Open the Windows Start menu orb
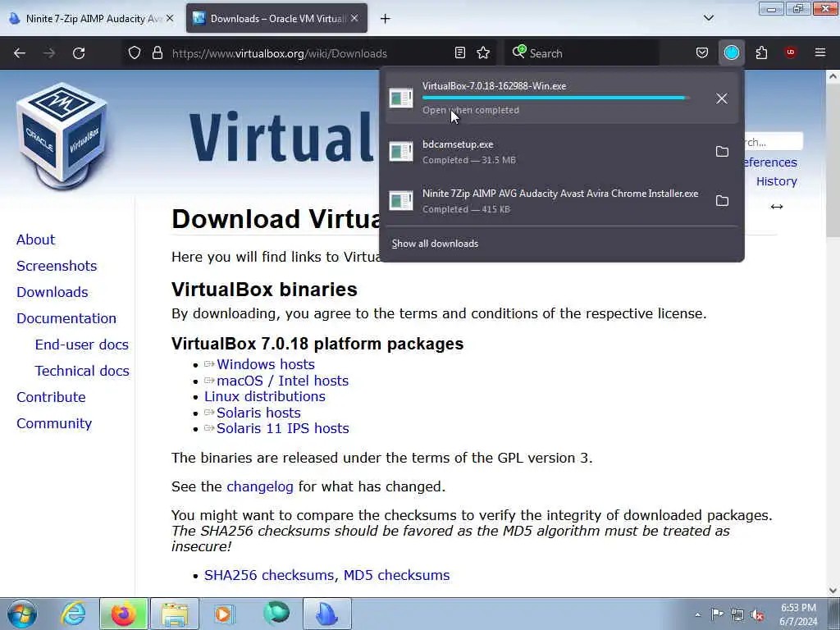 click(21, 614)
